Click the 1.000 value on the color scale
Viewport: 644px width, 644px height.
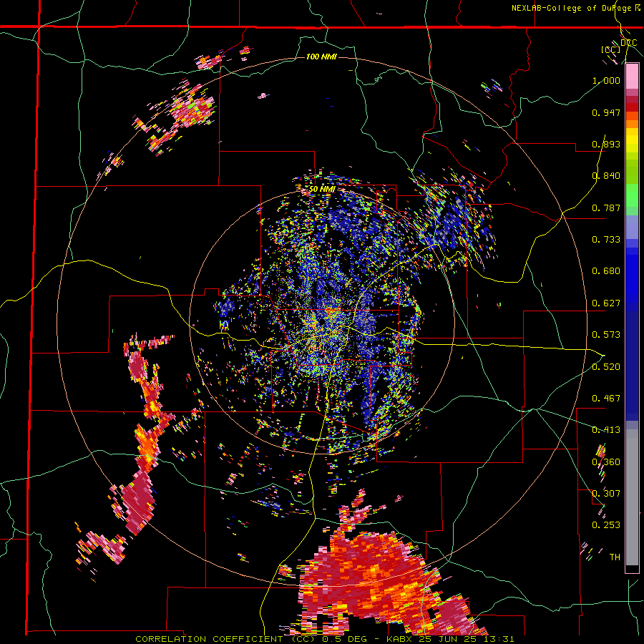tap(606, 80)
